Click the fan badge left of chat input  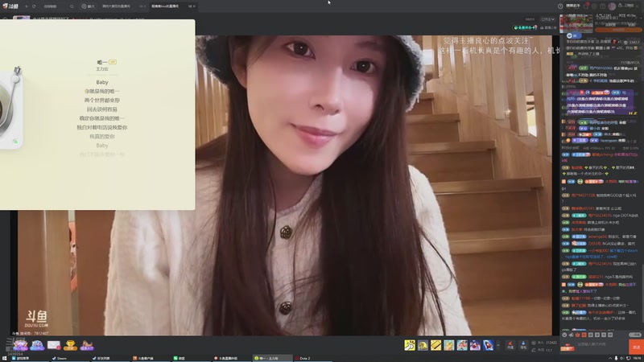click(568, 348)
